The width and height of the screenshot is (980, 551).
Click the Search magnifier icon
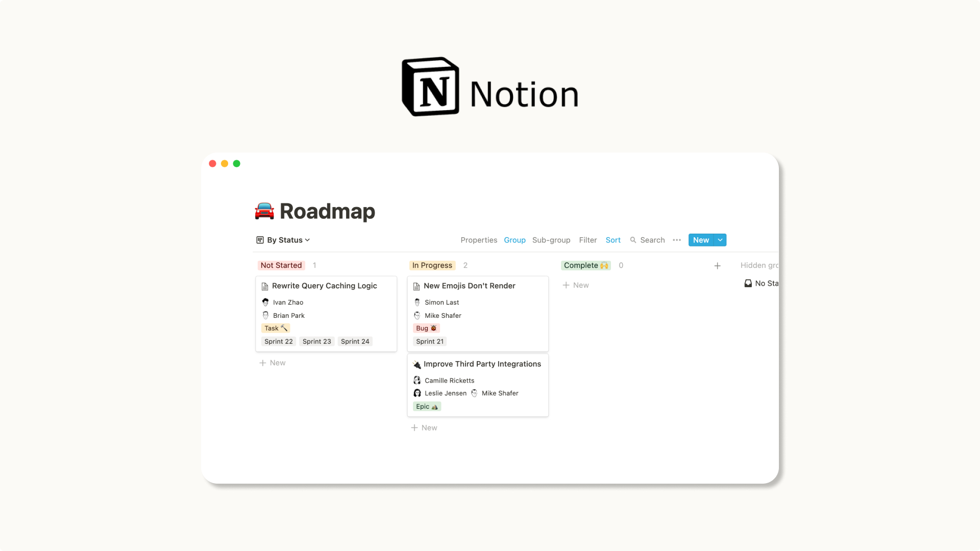633,240
